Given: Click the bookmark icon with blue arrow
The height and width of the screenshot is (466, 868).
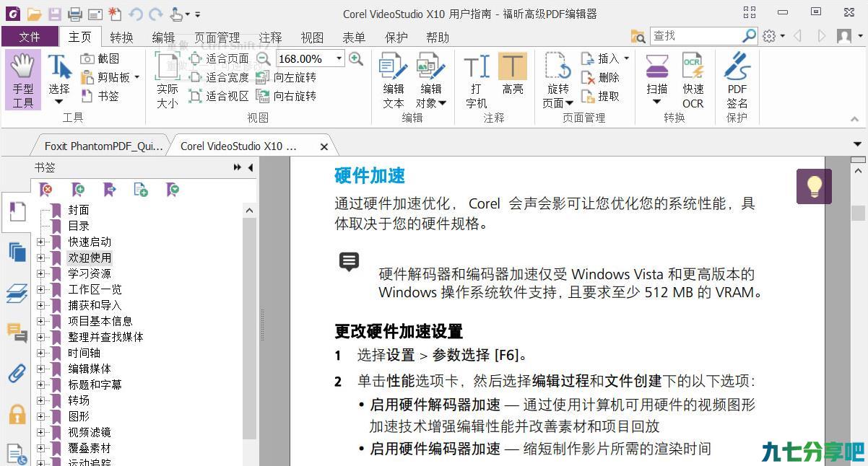Looking at the screenshot, I should click(x=110, y=190).
